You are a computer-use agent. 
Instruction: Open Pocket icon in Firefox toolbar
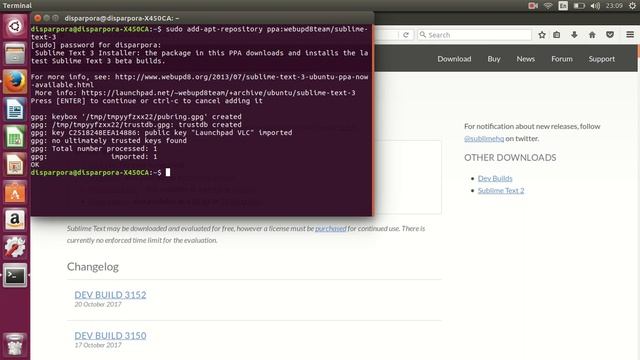(x=610, y=35)
